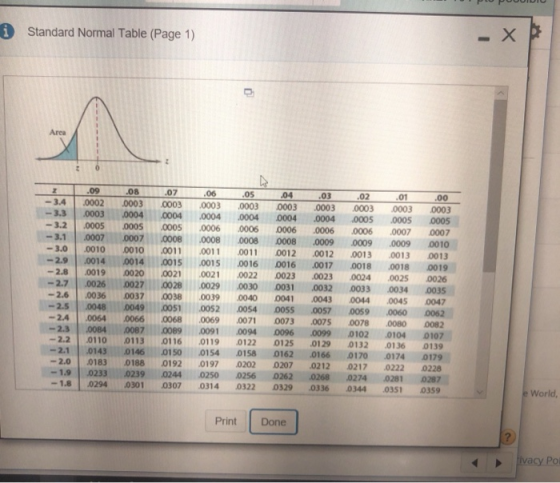Viewport: 560px width, 483px height.
Task: Click the Print button
Action: (226, 421)
